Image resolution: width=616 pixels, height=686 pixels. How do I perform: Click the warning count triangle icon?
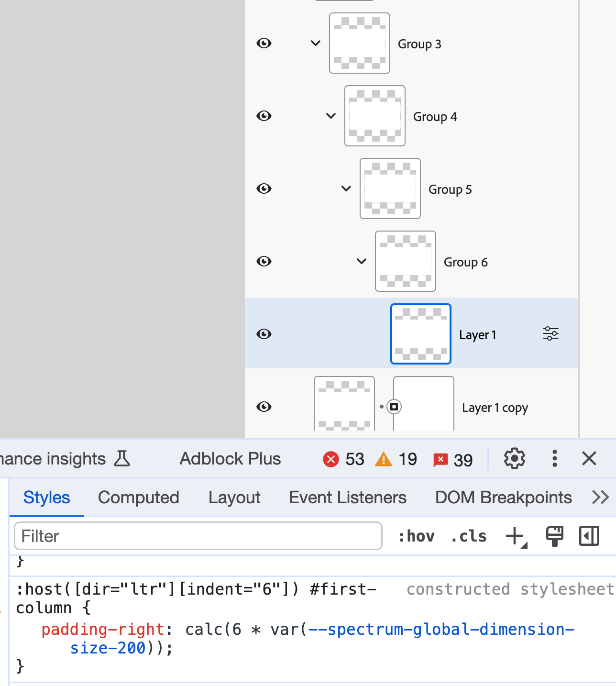[x=383, y=459]
